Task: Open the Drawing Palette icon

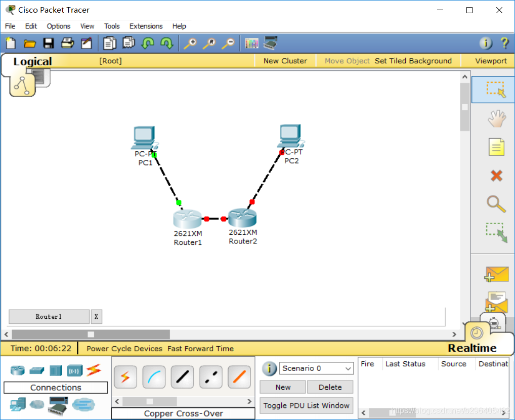Action: (x=251, y=44)
